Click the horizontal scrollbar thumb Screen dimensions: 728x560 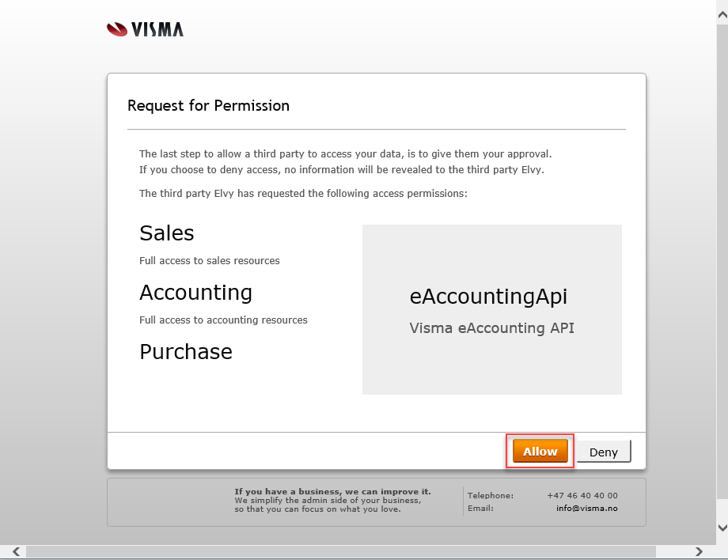tap(341, 551)
